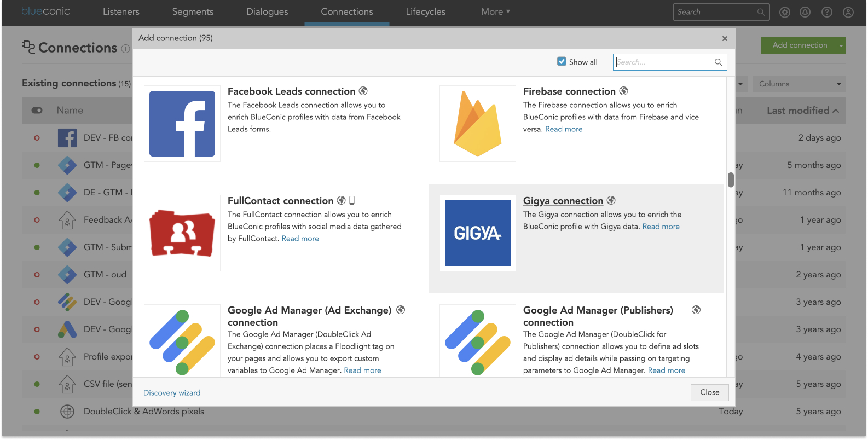Click mobile device icon beside FullContact connection
The image size is (868, 440).
[x=352, y=200]
